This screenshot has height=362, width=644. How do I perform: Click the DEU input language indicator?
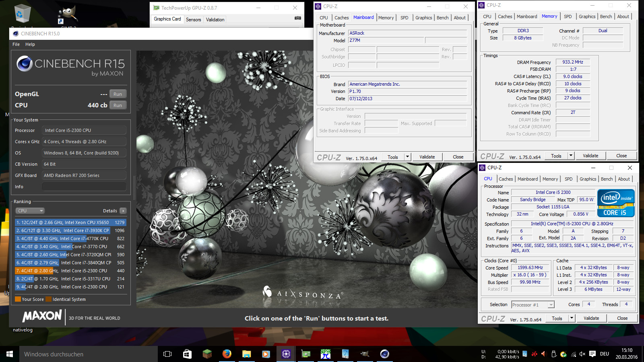click(604, 354)
